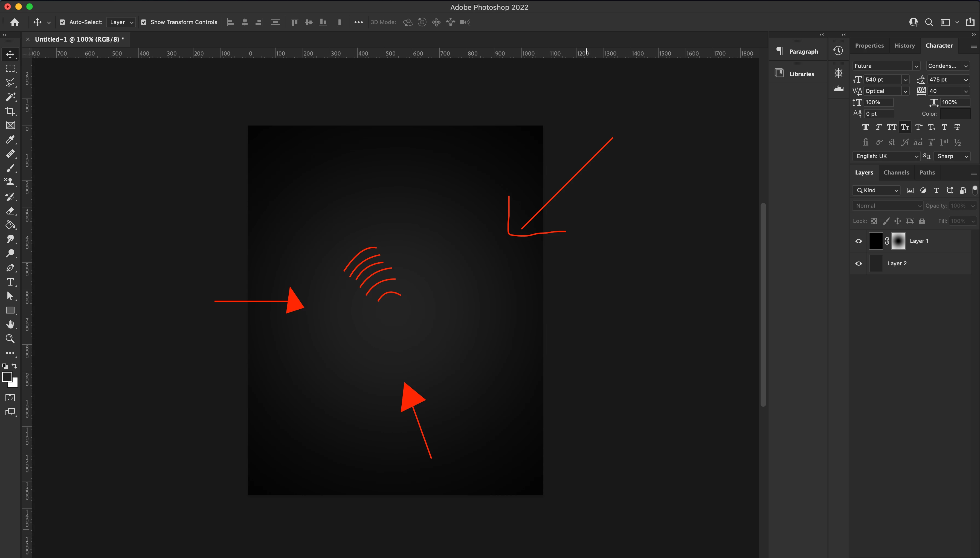
Task: Select the Hand tool
Action: click(x=10, y=325)
